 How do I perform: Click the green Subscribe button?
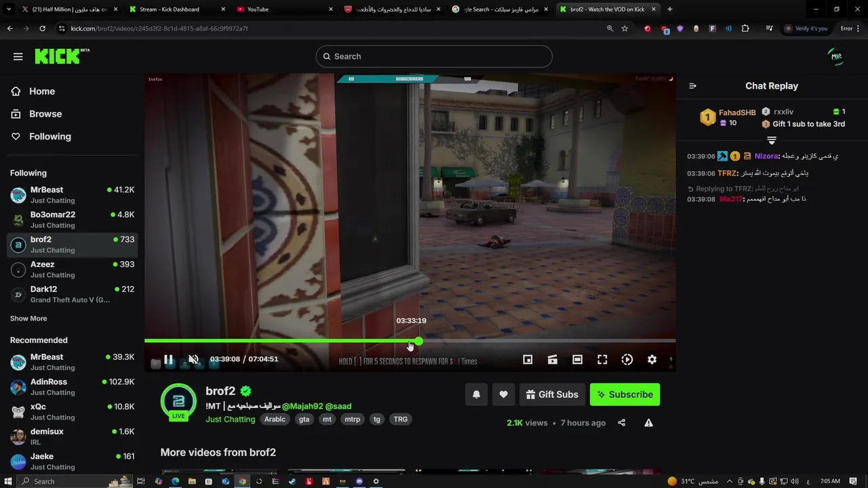[x=625, y=394]
